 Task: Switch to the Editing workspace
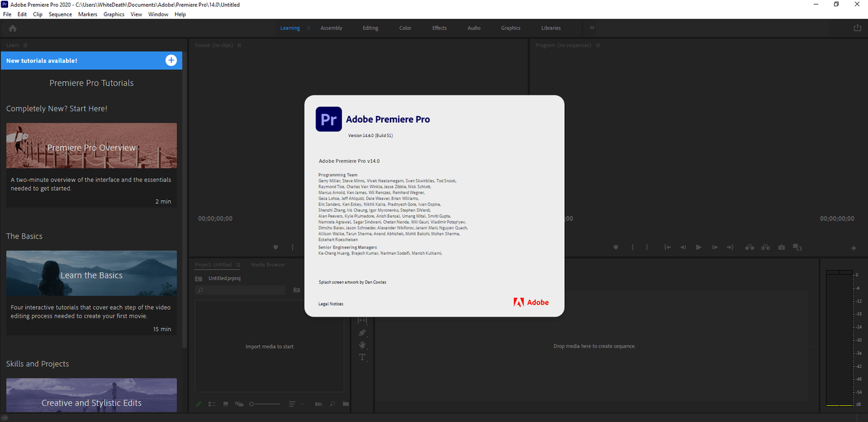pyautogui.click(x=370, y=28)
